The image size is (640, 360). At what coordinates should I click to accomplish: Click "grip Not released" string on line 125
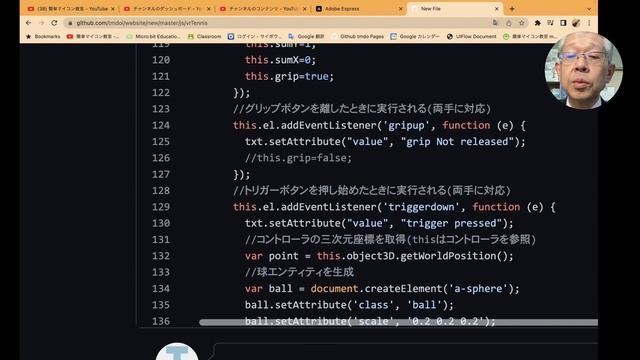coord(457,142)
